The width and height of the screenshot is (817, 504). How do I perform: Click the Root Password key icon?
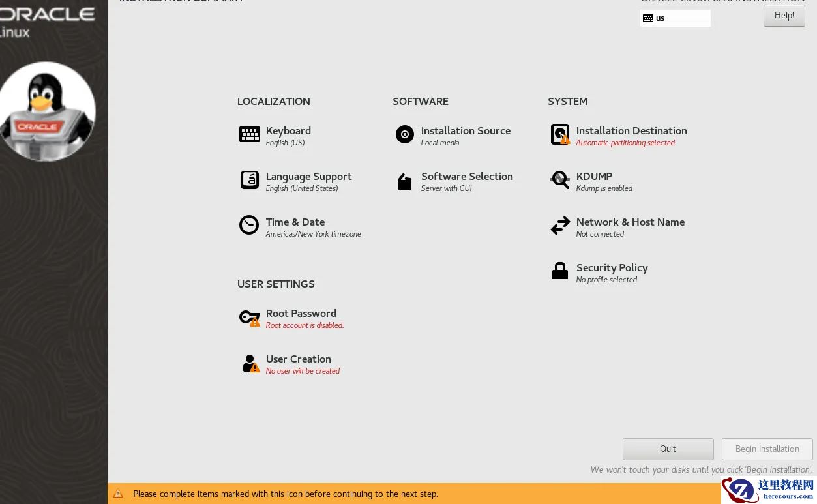pyautogui.click(x=250, y=318)
